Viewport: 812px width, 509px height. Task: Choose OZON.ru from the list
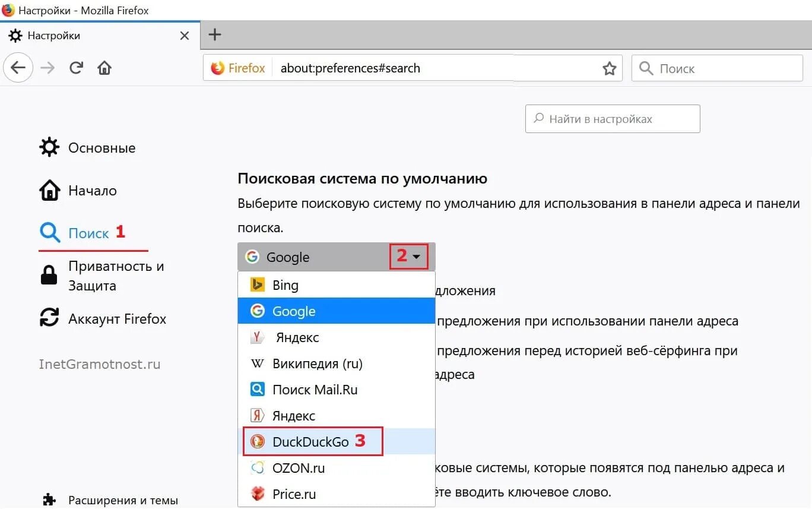click(x=337, y=468)
